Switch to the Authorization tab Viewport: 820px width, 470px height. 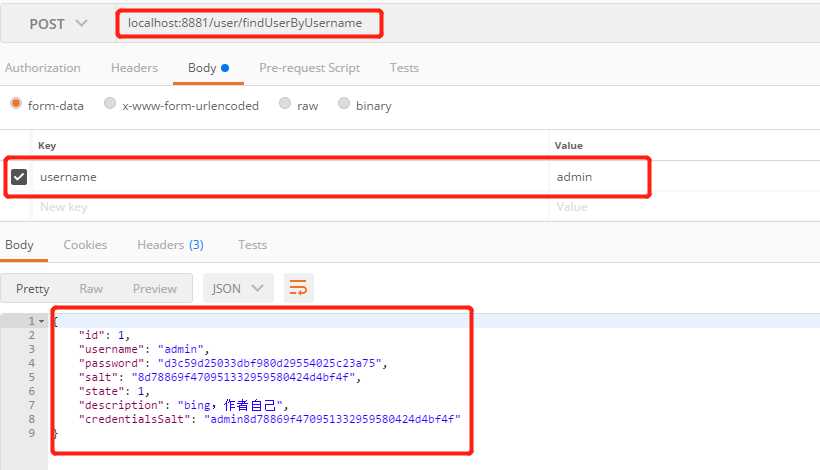pyautogui.click(x=43, y=68)
